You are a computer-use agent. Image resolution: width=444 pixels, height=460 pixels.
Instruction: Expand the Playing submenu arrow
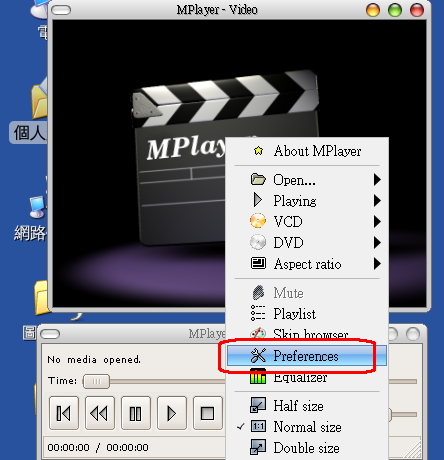pos(377,201)
